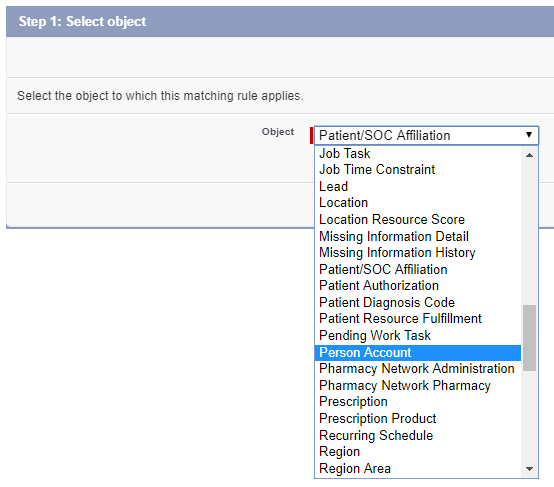This screenshot has width=554, height=487.
Task: Select Patient Diagnosis Code
Action: click(418, 302)
